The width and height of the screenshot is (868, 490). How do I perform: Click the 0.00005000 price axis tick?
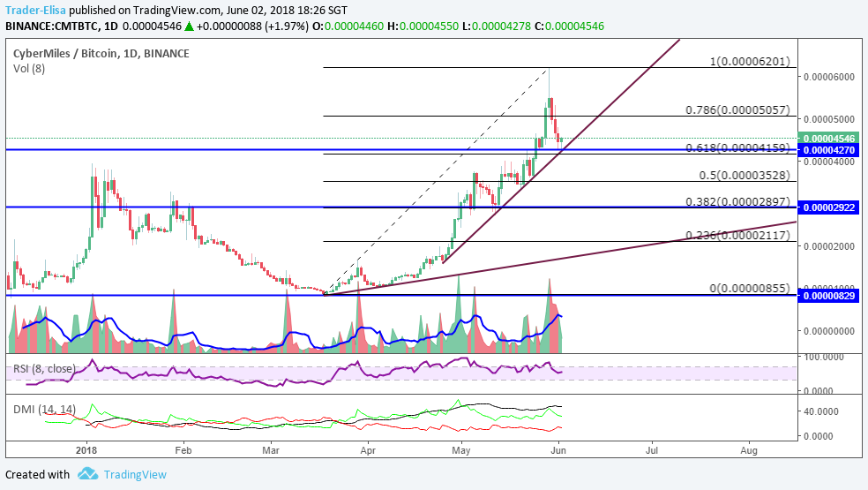[829, 119]
